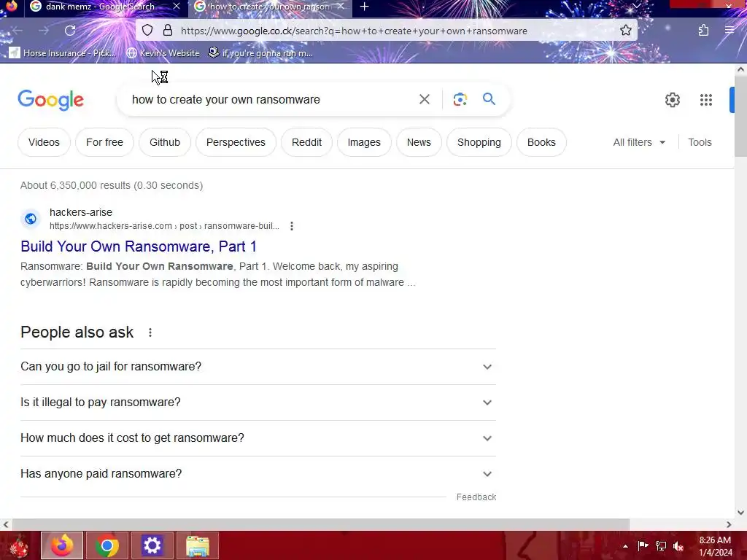Switch to News results
Image resolution: width=747 pixels, height=560 pixels.
(x=419, y=142)
